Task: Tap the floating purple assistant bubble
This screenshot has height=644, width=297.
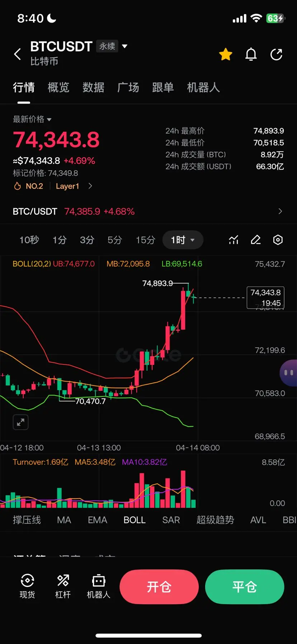Action: coord(288,373)
